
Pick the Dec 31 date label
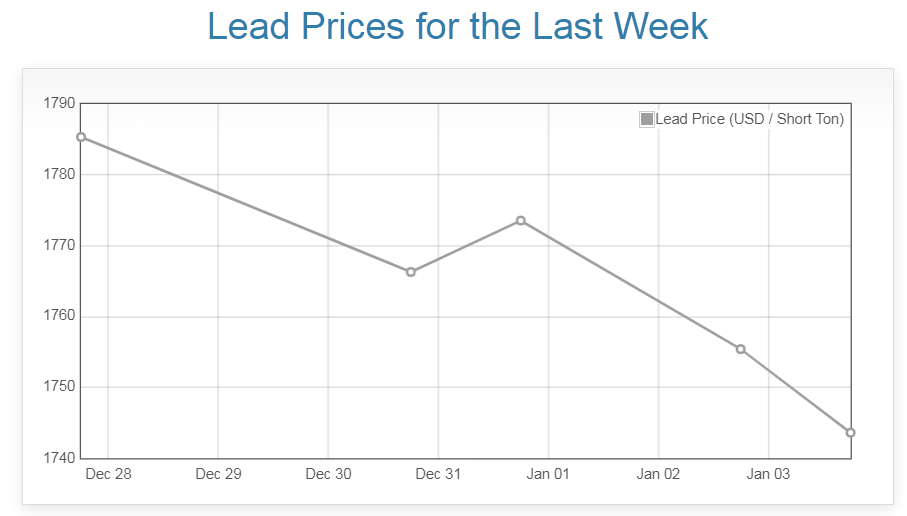click(x=438, y=474)
